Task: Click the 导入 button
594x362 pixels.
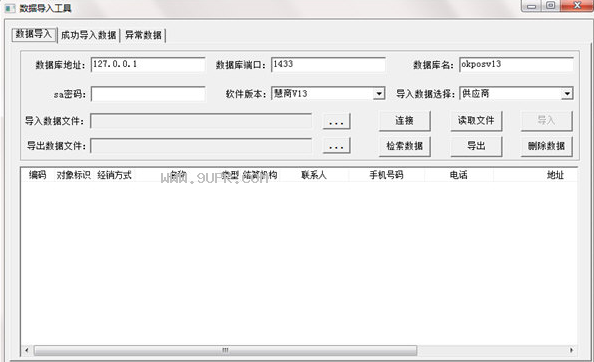Action: tap(546, 121)
